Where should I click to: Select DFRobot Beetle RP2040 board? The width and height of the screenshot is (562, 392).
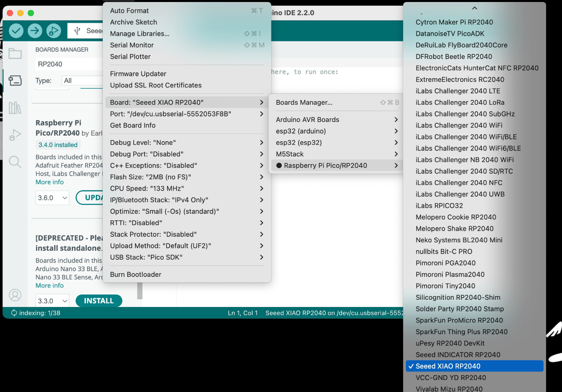point(474,57)
